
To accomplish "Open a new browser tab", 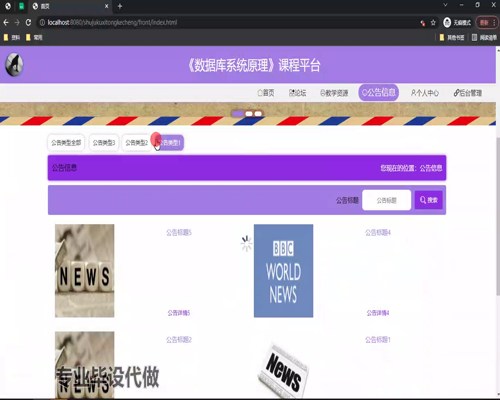I will [120, 6].
